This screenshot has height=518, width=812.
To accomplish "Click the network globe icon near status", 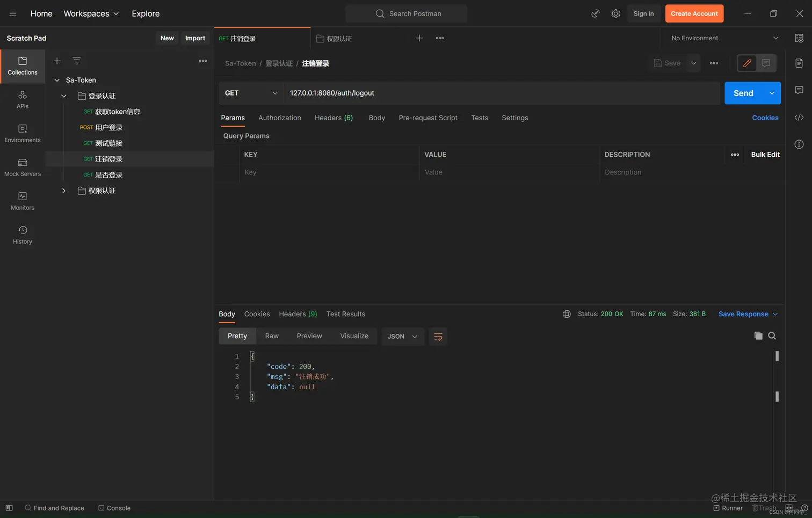I will tap(567, 314).
